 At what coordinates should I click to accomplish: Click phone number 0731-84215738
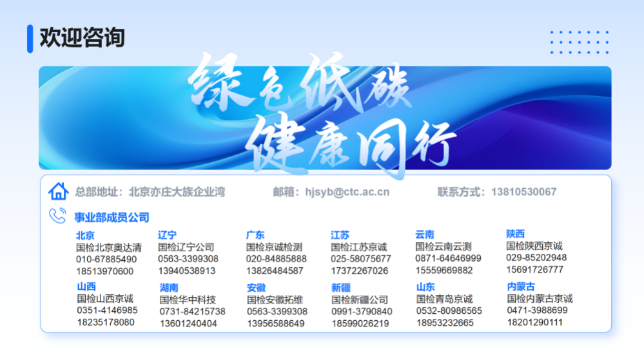coord(193,312)
